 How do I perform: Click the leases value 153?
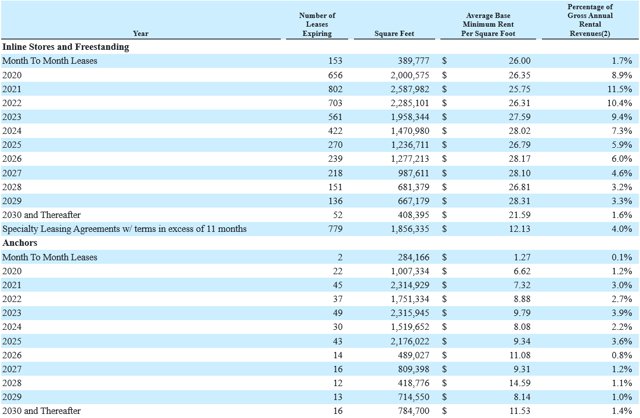(x=335, y=61)
